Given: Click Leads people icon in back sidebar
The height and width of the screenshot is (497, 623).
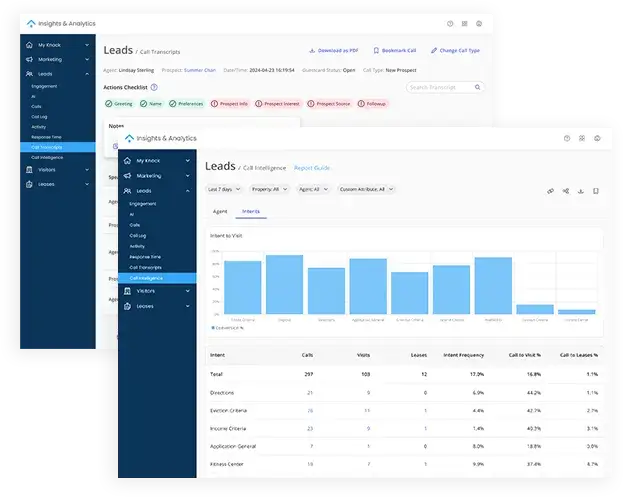Looking at the screenshot, I should coord(29,74).
